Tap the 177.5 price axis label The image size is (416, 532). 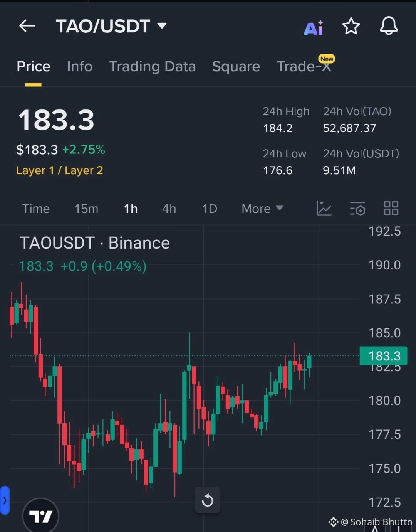385,435
